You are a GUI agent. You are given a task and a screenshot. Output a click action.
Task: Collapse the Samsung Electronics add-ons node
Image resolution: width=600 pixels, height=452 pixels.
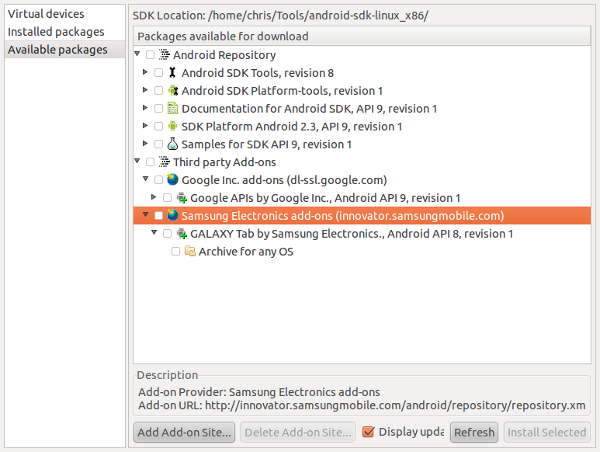coord(146,216)
